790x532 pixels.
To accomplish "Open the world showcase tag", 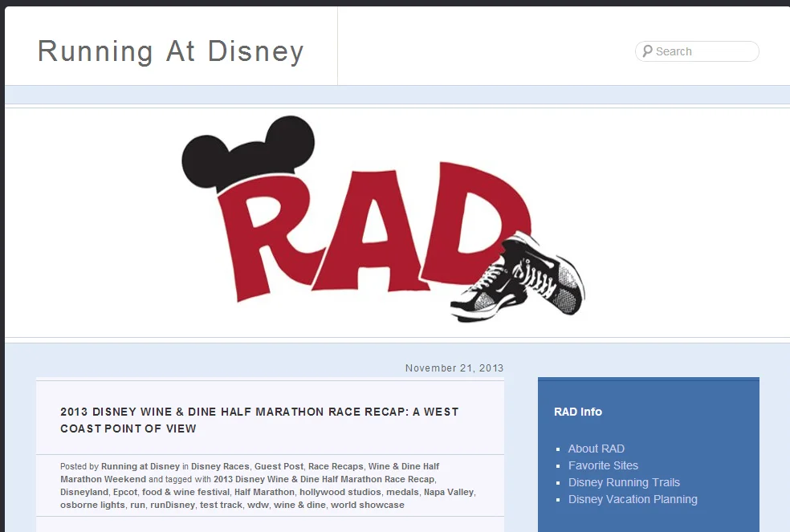I will click(x=367, y=505).
